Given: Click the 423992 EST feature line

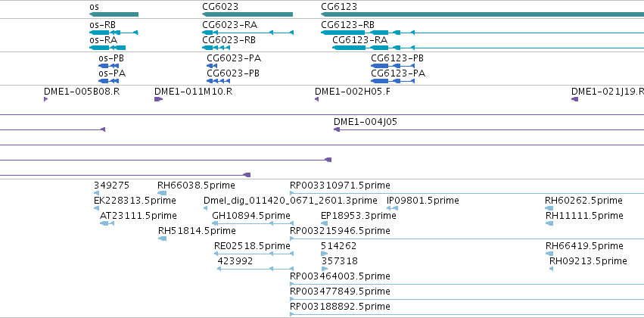Looking at the screenshot, I should 256,269.
